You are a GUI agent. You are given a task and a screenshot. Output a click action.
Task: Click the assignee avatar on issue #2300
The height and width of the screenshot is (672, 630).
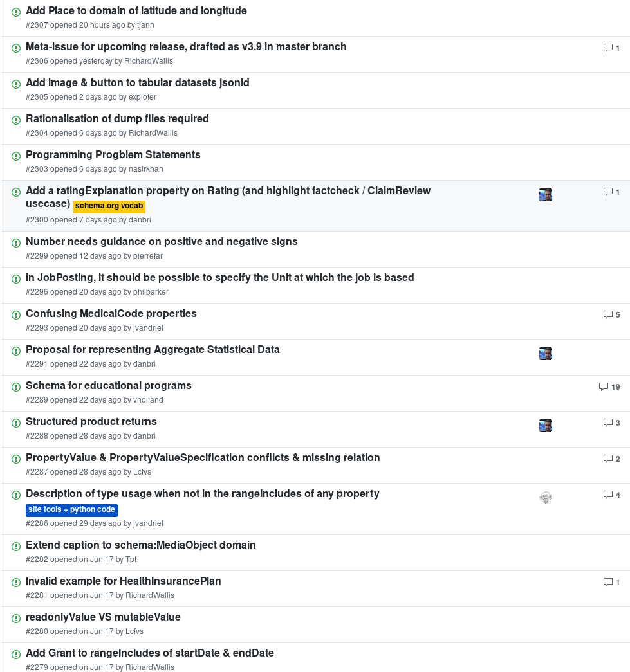click(546, 195)
